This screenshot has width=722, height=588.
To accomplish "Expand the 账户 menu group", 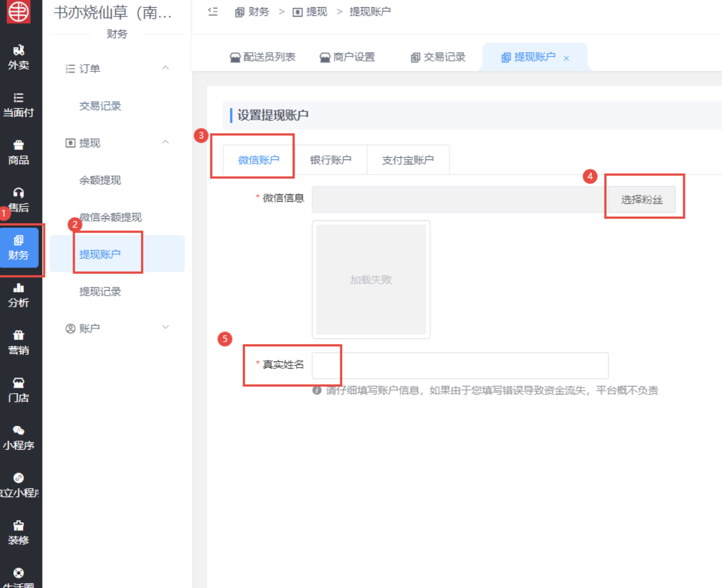I will tap(165, 327).
